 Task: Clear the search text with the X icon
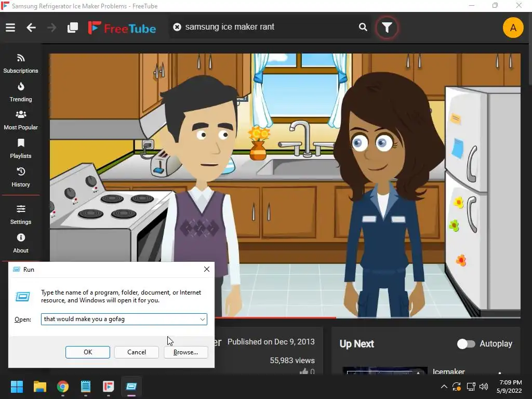tap(177, 27)
